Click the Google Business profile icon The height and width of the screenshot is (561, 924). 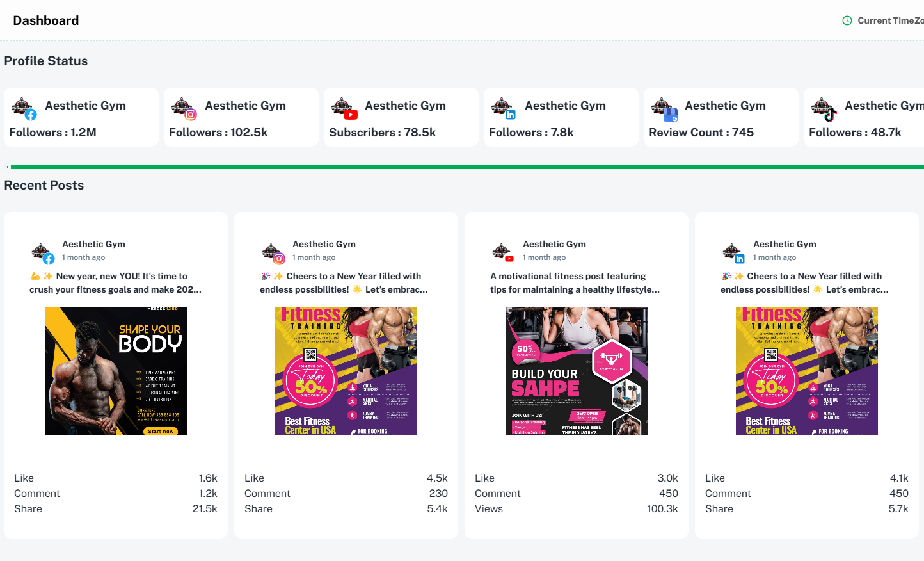[x=664, y=108]
